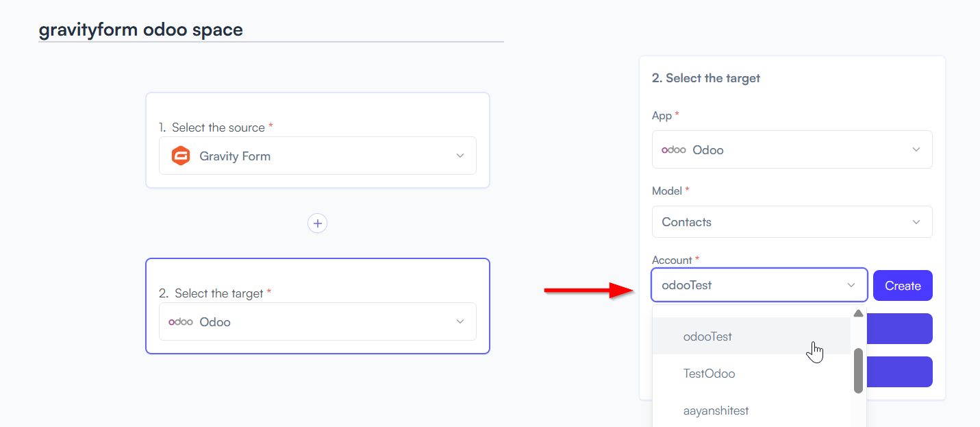
Task: Click the Odoo logo in target card
Action: [x=181, y=321]
